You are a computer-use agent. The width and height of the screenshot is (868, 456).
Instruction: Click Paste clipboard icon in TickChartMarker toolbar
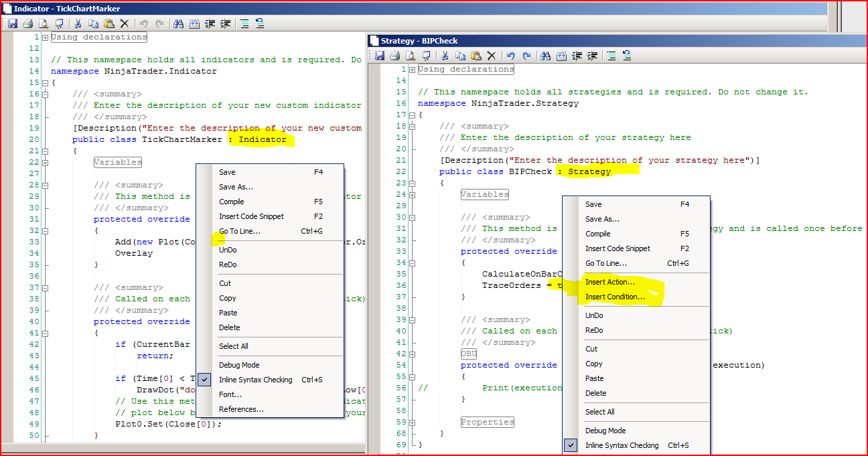109,23
